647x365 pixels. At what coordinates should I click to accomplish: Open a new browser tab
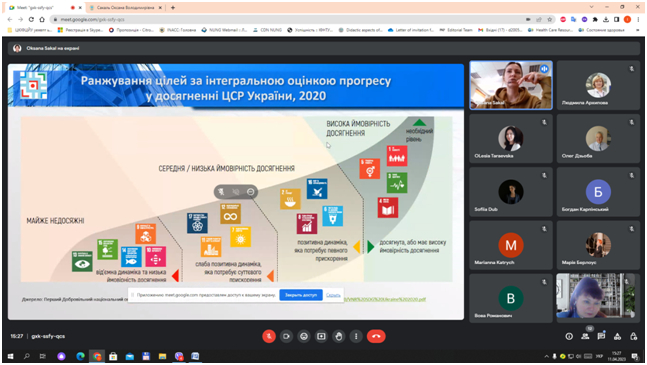pyautogui.click(x=173, y=7)
